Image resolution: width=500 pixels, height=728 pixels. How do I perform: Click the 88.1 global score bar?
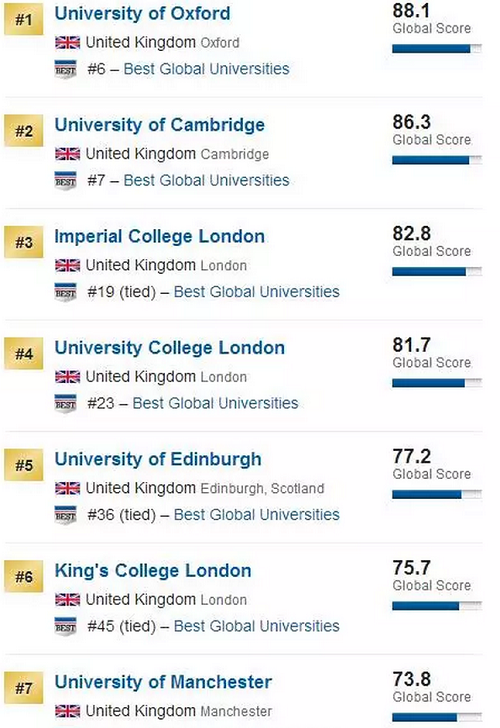click(x=437, y=49)
